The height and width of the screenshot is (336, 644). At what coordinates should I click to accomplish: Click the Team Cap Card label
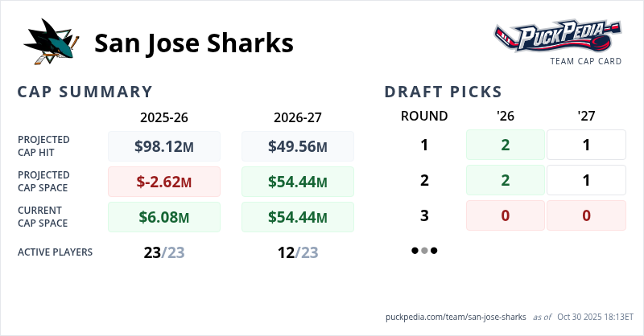[x=586, y=61]
